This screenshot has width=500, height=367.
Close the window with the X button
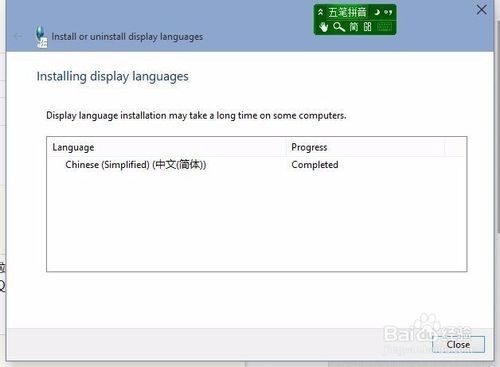(481, 10)
